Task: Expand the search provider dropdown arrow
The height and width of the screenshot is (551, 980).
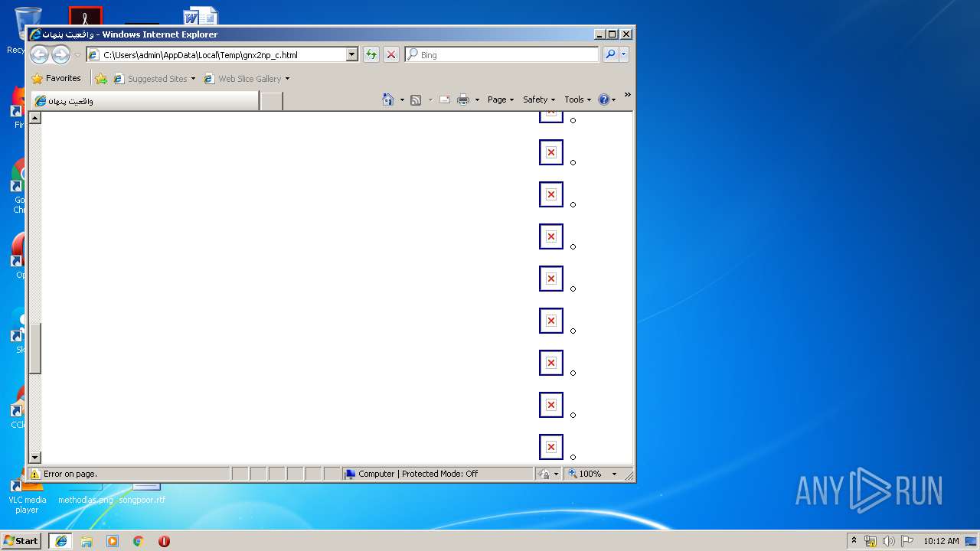Action: point(624,54)
